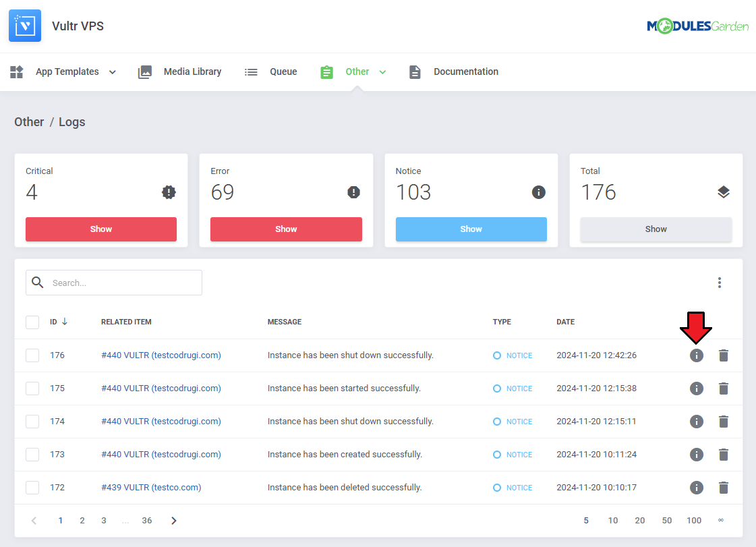Delete log entry 172 with trash icon
The image size is (756, 547).
pos(723,488)
